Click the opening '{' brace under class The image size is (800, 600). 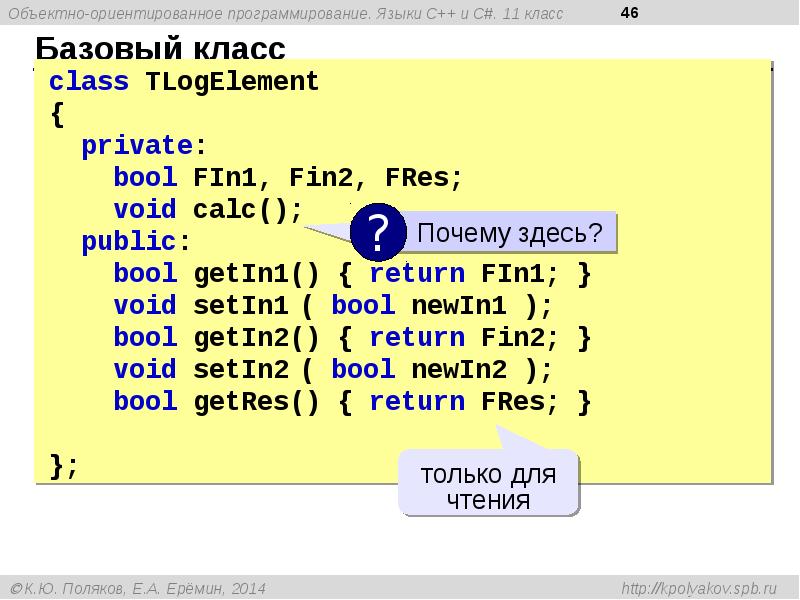(x=56, y=114)
